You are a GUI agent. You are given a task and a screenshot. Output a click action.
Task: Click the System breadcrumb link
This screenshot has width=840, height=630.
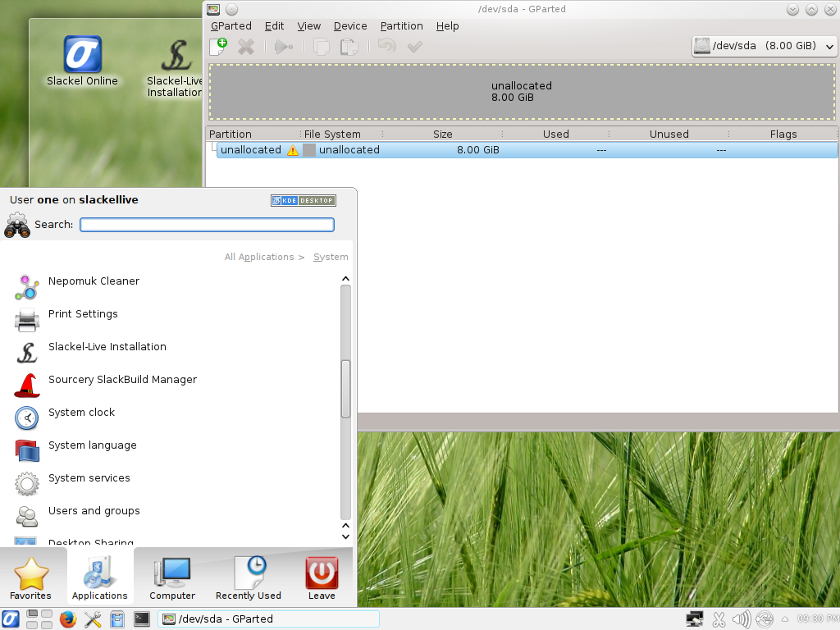click(x=331, y=257)
